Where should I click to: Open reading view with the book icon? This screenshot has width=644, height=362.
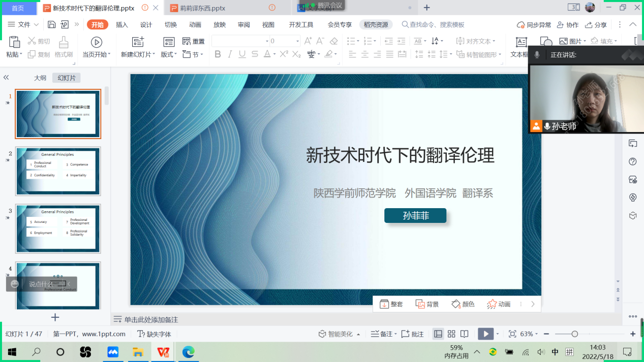[464, 334]
